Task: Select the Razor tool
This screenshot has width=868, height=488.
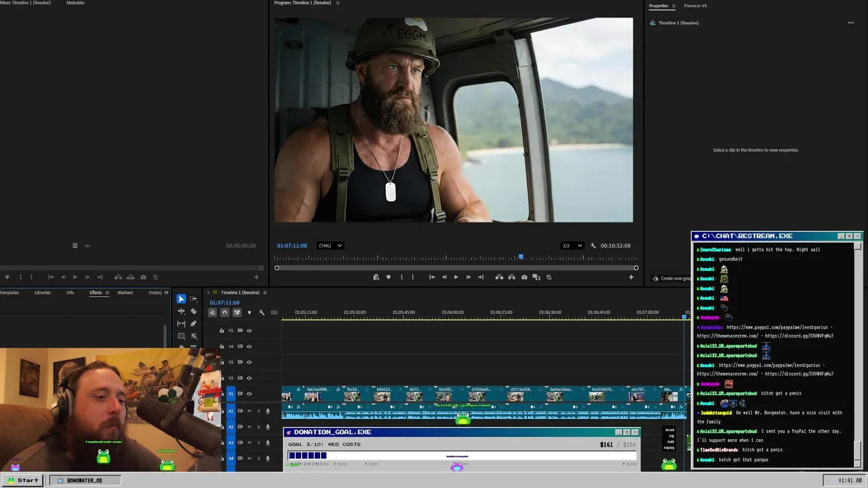Action: (x=193, y=311)
